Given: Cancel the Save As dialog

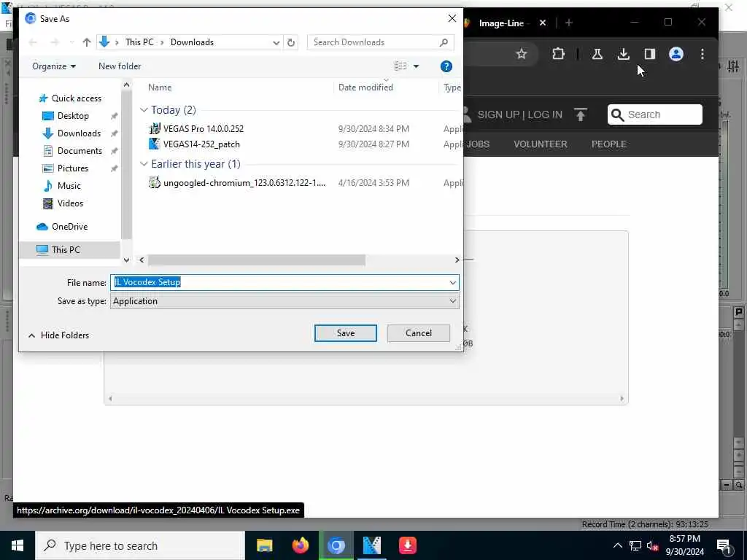Looking at the screenshot, I should [x=418, y=333].
